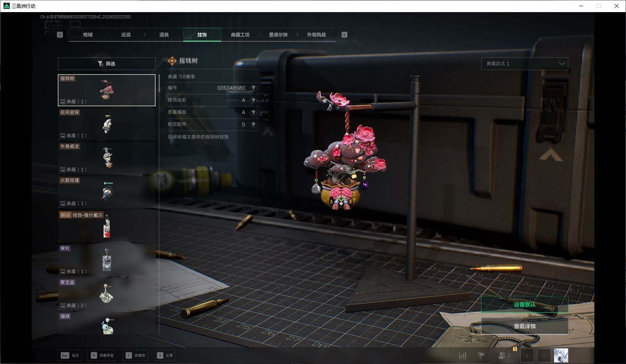
Task: Open the 外观挑战 tab
Action: click(316, 35)
